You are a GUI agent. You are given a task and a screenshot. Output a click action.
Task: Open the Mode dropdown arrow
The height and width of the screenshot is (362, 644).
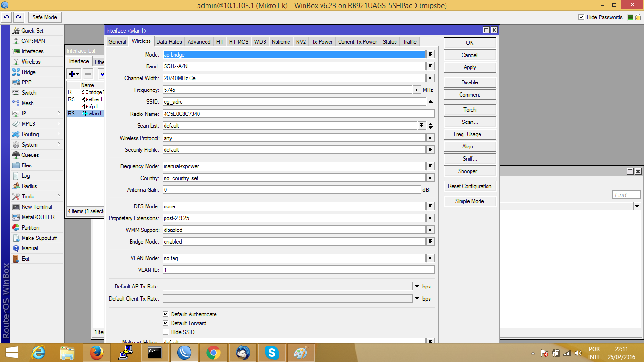(430, 55)
